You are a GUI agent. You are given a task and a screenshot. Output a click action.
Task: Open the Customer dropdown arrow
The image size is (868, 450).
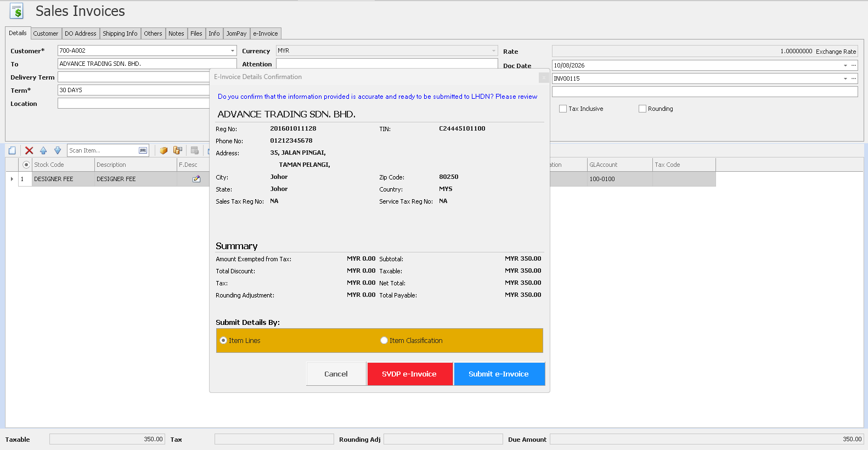coord(233,50)
